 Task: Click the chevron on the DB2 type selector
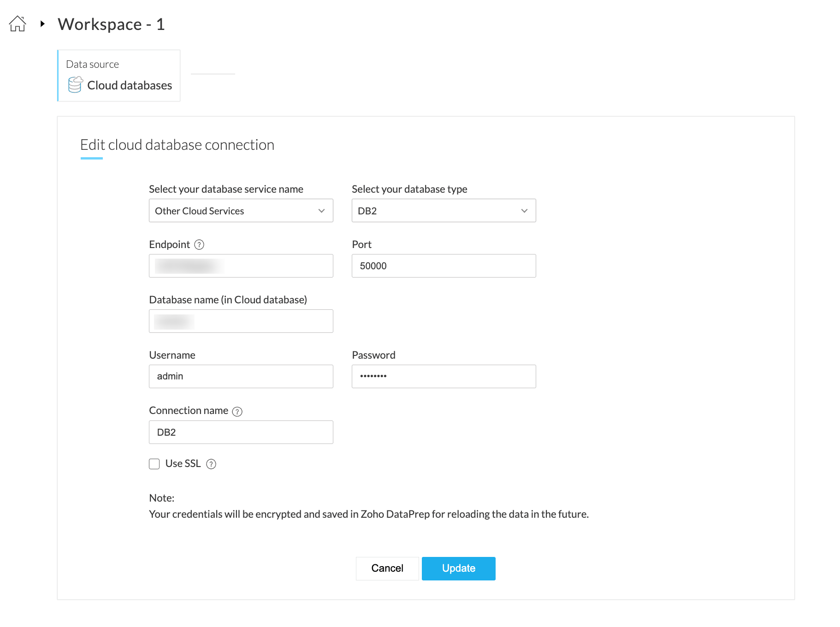(524, 211)
